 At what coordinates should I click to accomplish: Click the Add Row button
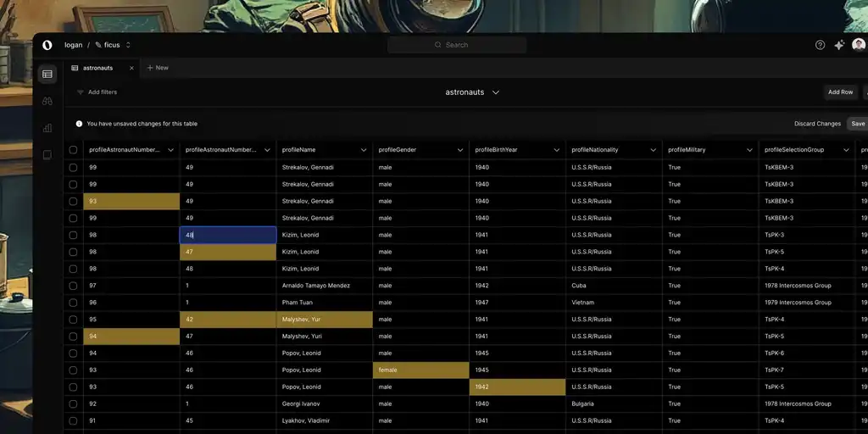840,92
